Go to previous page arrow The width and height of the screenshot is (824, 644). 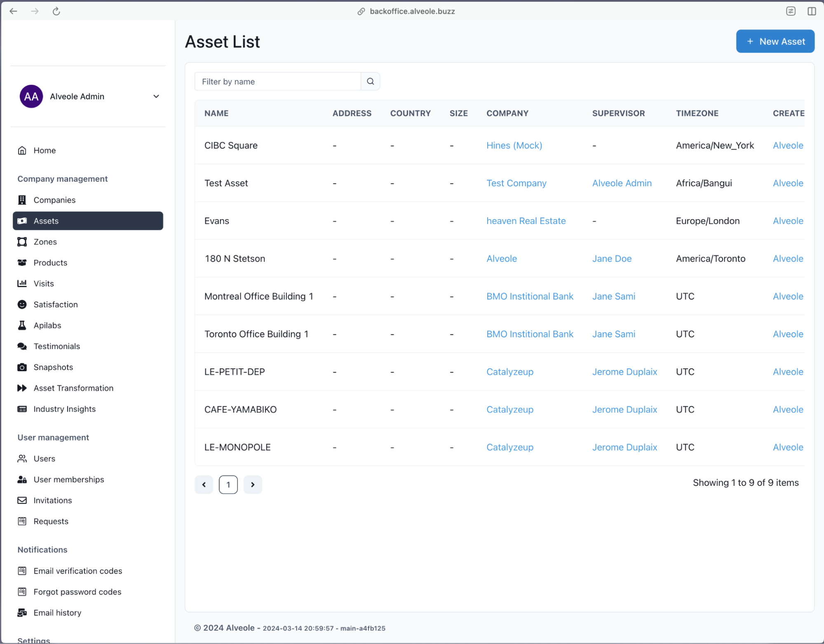click(x=204, y=485)
